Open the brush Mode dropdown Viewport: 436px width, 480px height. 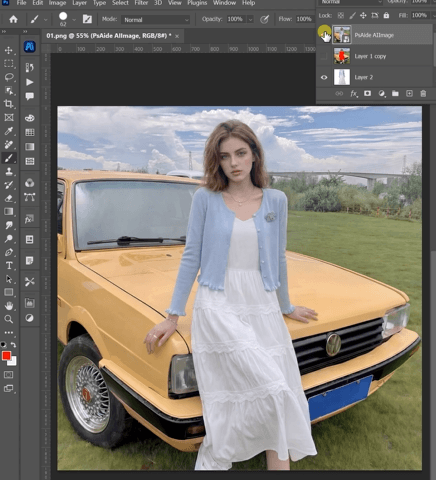pos(156,20)
